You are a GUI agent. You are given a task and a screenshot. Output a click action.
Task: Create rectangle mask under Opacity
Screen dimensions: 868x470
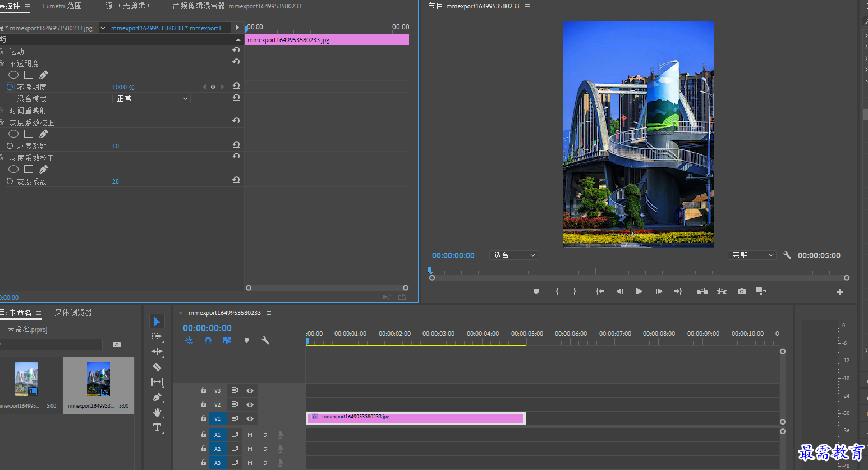29,75
